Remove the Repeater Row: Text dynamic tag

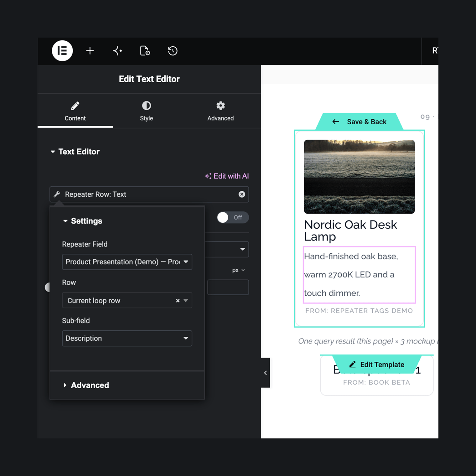242,194
